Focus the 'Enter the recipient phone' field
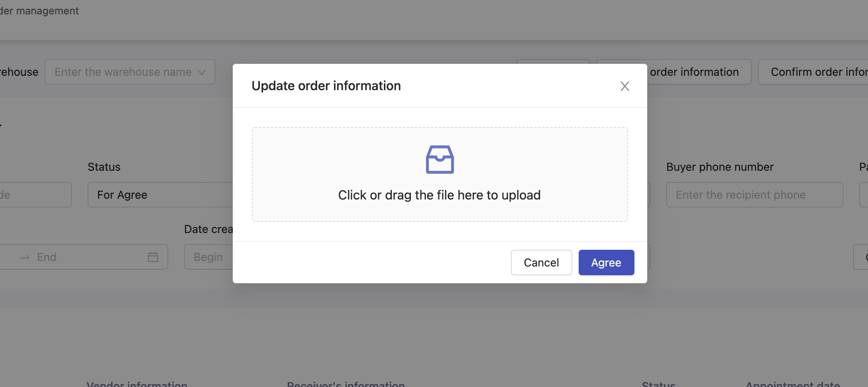This screenshot has width=868, height=387. [754, 195]
